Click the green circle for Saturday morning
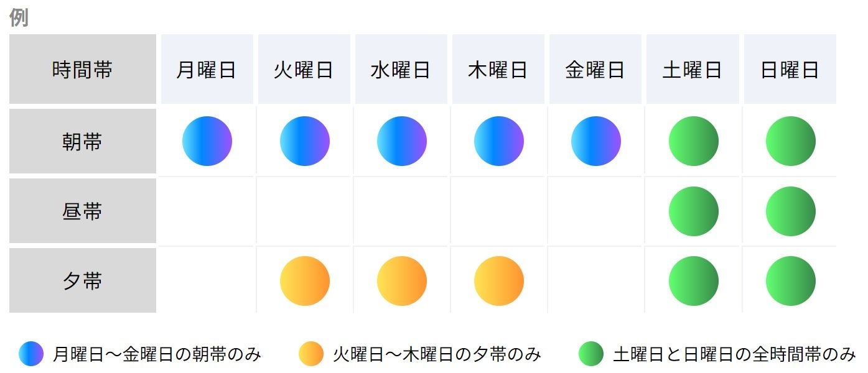The width and height of the screenshot is (868, 373). [x=694, y=141]
